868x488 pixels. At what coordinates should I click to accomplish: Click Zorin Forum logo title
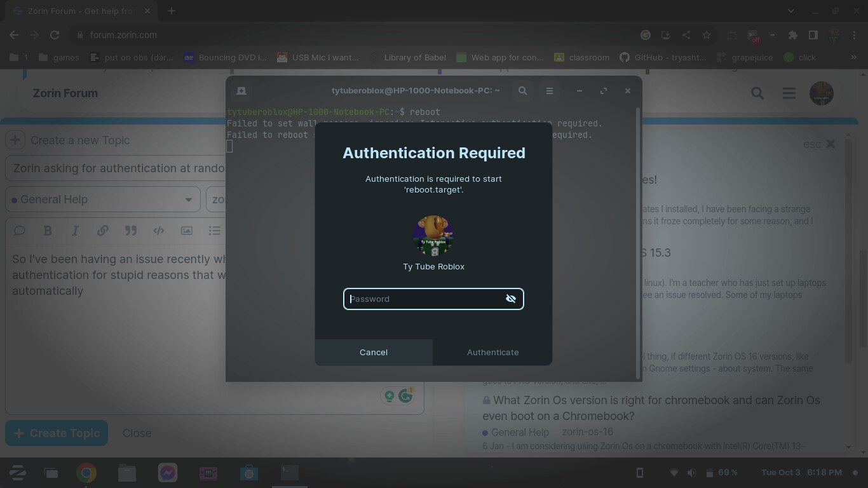point(65,93)
